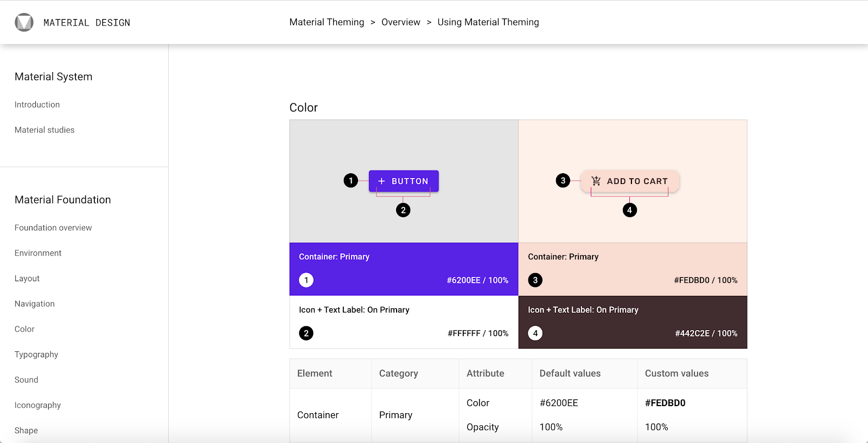Viewport: 868px width, 443px height.
Task: Select the Using Material Theming breadcrumb
Action: coord(488,22)
